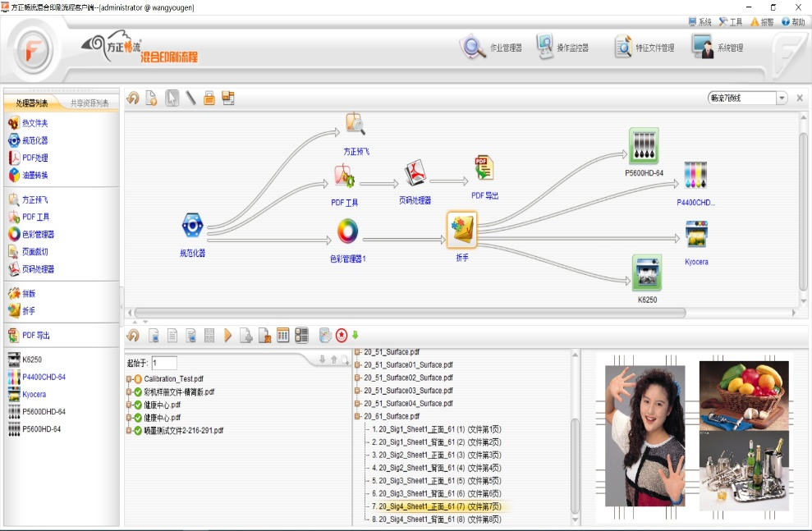
Task: Click the K6250 printer node on canvas
Action: [646, 273]
